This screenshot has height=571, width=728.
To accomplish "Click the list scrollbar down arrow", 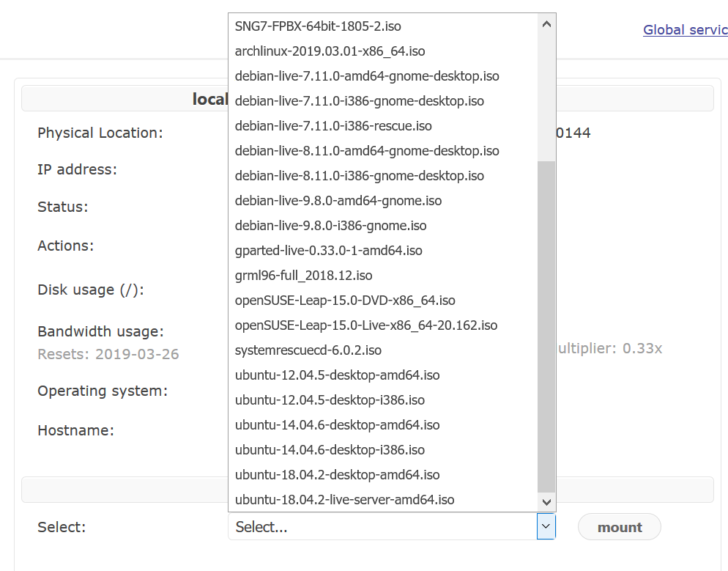I will click(546, 502).
